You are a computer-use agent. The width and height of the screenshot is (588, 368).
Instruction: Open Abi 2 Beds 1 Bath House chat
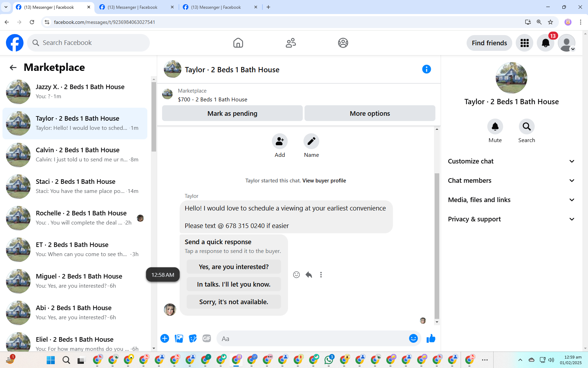coord(75,313)
